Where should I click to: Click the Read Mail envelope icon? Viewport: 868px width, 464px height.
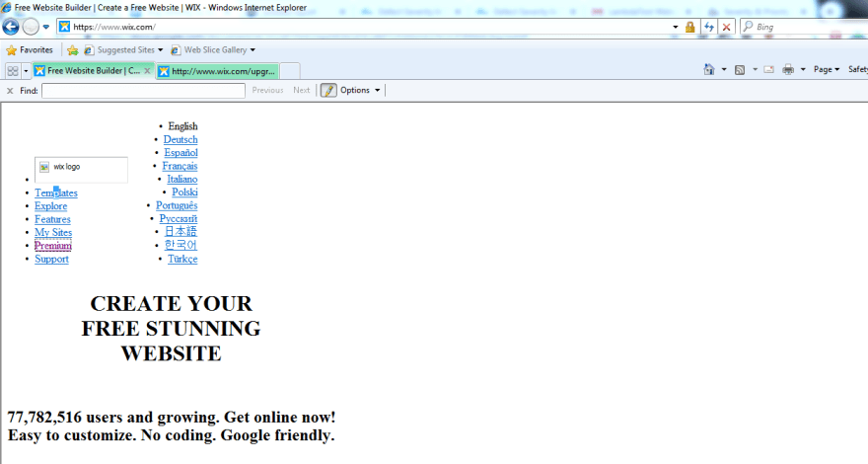click(769, 70)
